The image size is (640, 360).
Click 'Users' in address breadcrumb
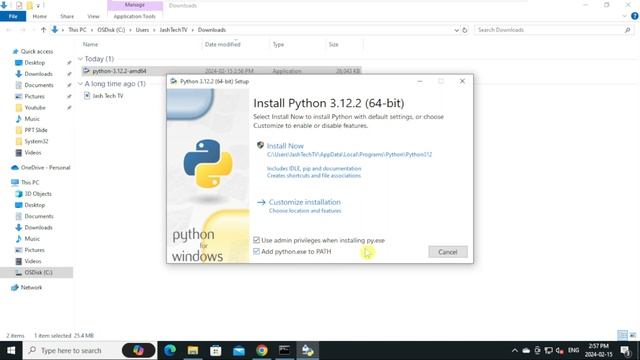[x=142, y=30]
